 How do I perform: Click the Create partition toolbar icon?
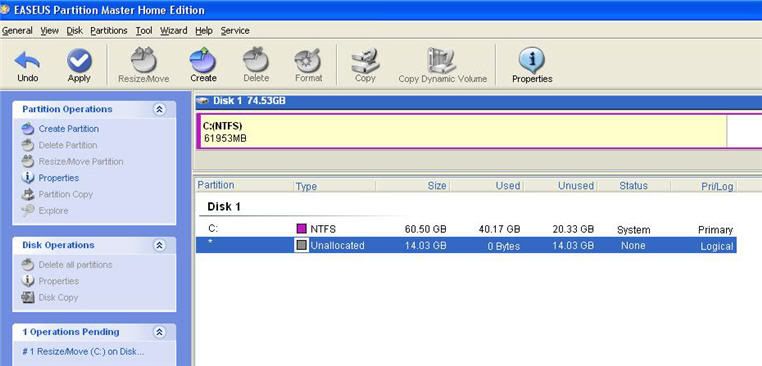203,60
